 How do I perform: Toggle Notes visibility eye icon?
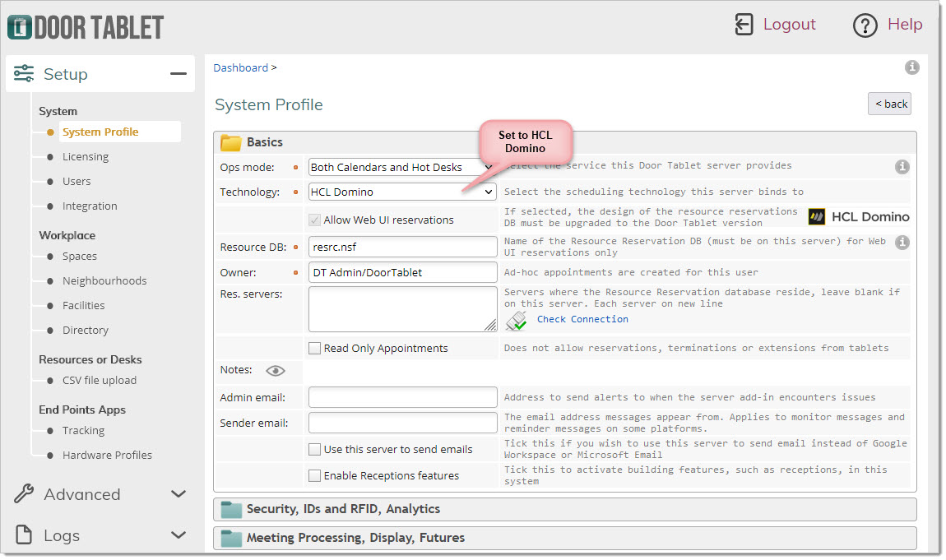[275, 371]
